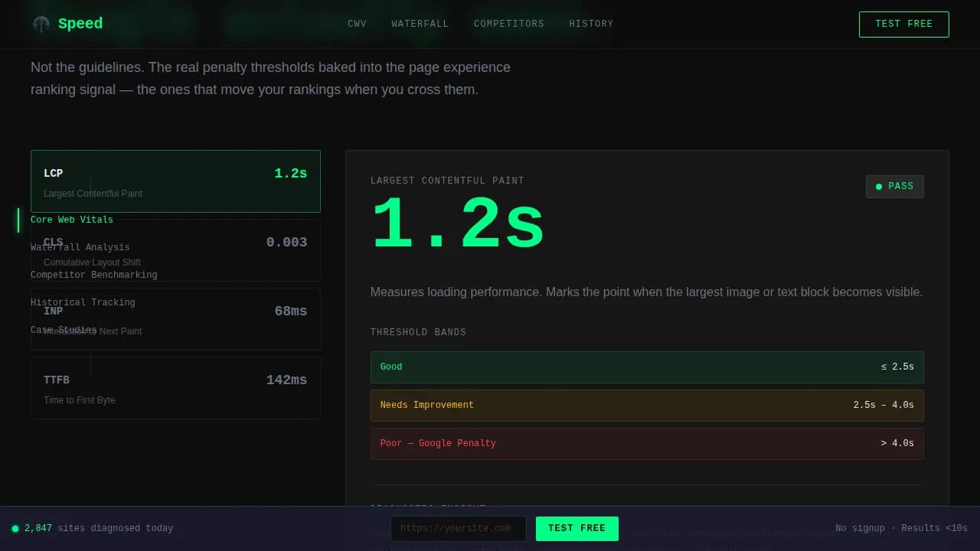Click the top-right TEST FREE button
Viewport: 980px width, 551px height.
(x=903, y=24)
